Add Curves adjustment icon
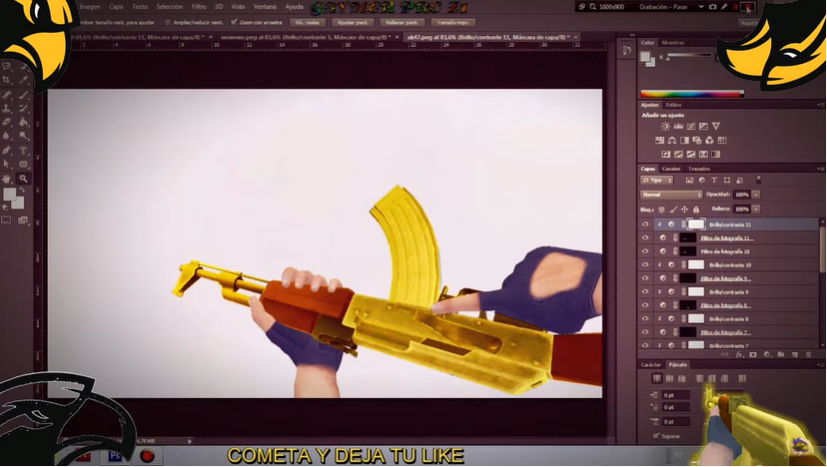This screenshot has width=827, height=467. tap(691, 126)
